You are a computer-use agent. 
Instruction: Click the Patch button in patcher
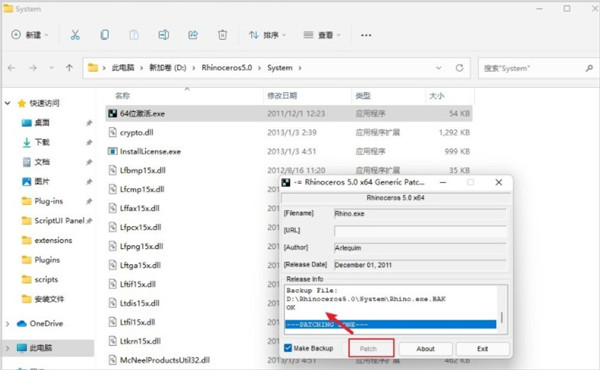(x=371, y=349)
